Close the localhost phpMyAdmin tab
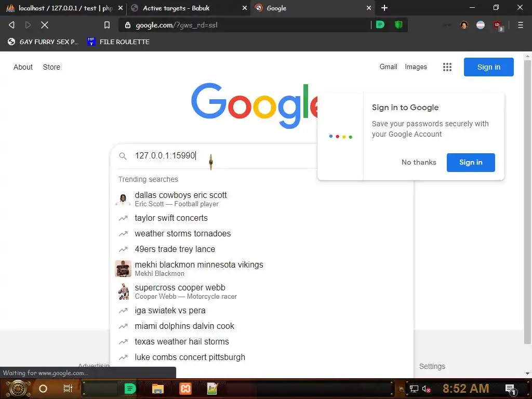The image size is (532, 399). coord(120,8)
